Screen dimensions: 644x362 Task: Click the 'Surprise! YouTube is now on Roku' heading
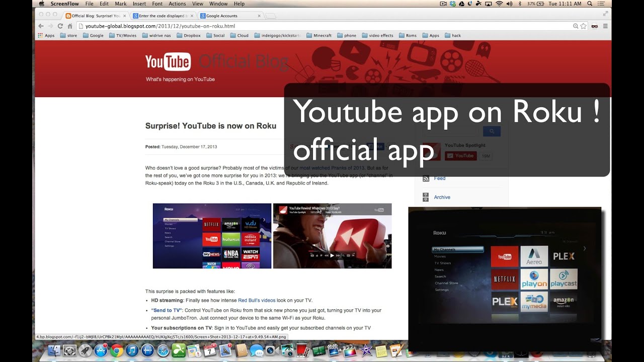coord(211,126)
